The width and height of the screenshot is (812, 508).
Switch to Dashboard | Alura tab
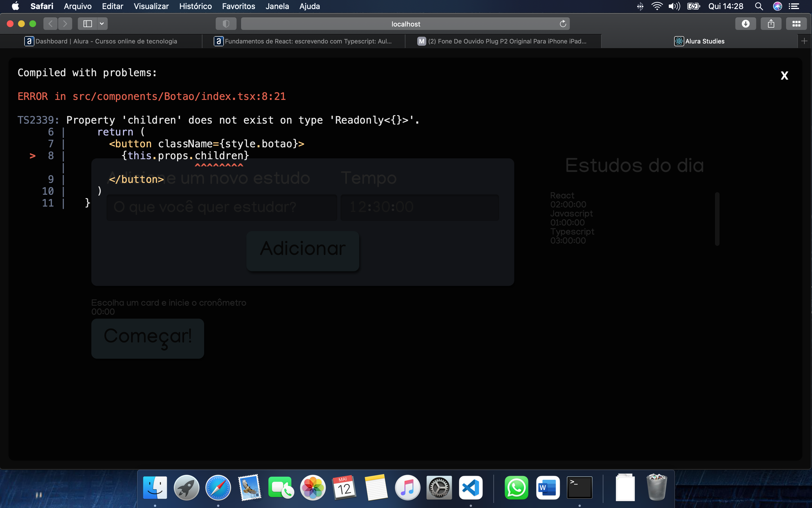101,41
